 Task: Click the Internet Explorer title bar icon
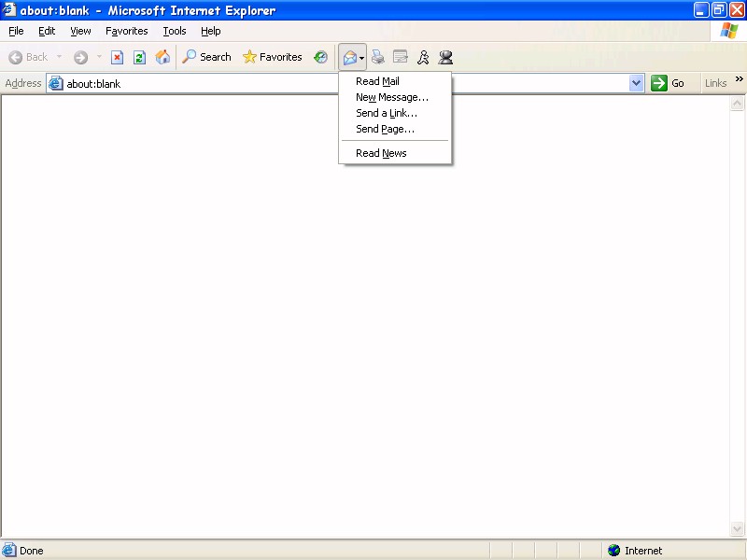coord(9,9)
